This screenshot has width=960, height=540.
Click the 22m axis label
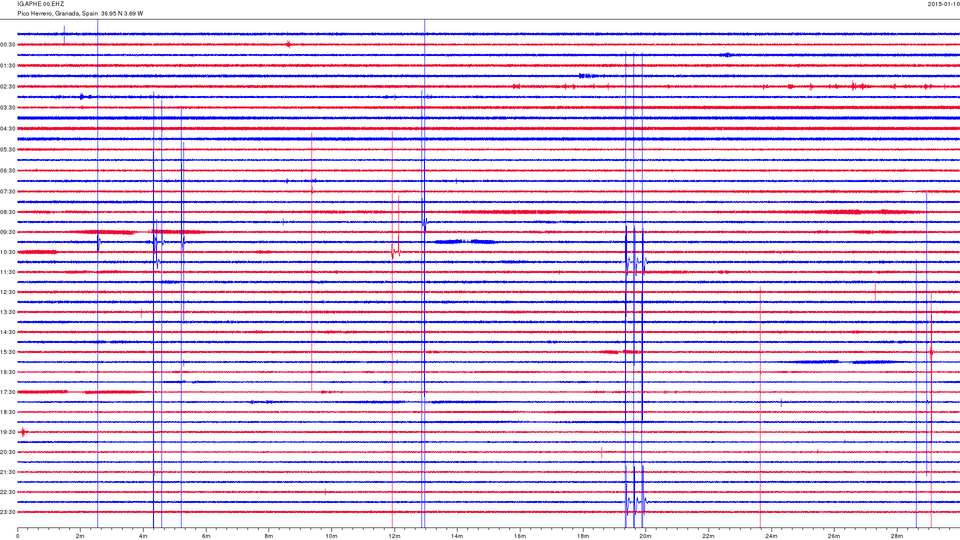708,536
